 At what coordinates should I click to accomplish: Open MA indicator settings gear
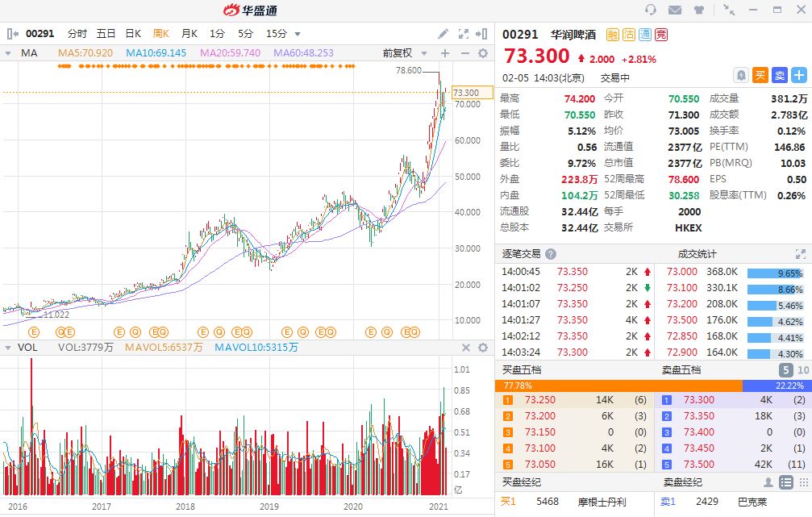coord(483,53)
